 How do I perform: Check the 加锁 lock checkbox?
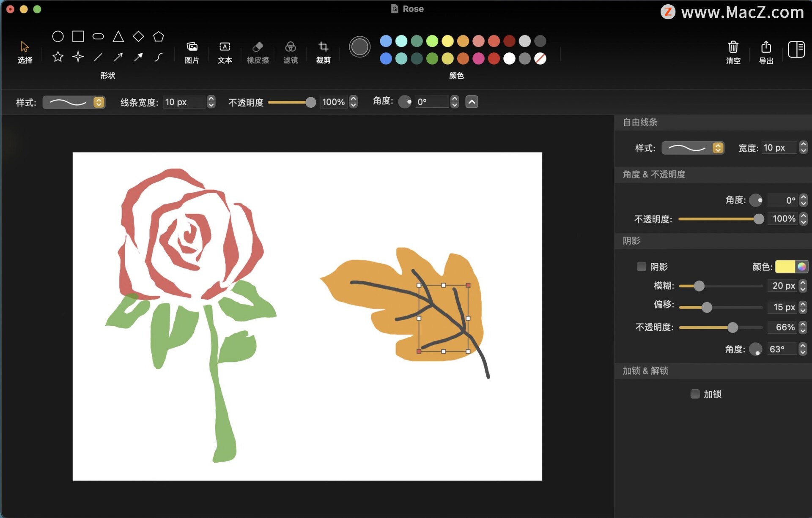pyautogui.click(x=695, y=394)
